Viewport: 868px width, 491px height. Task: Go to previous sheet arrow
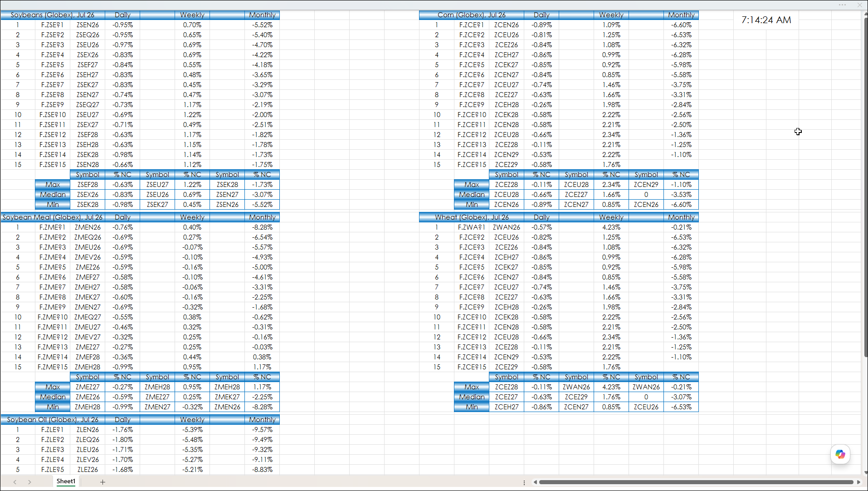point(15,482)
